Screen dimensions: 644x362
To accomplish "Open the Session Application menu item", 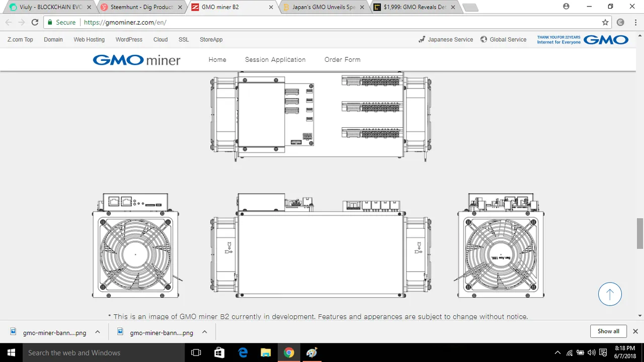I will point(275,59).
